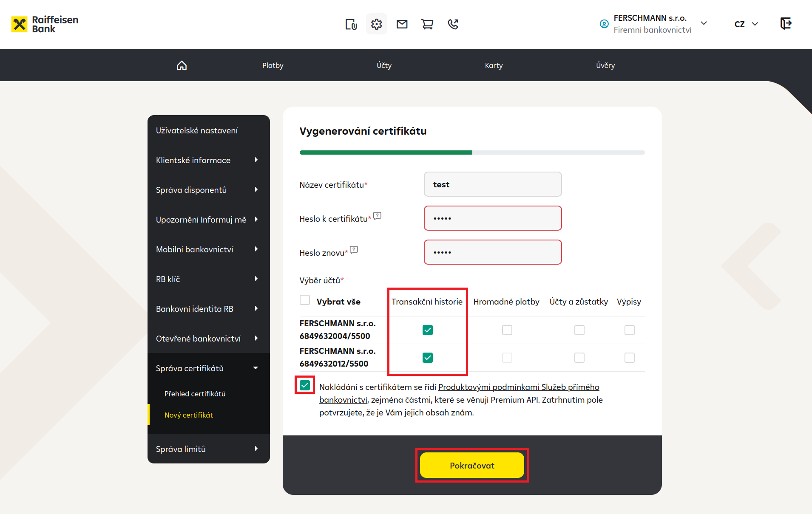Screen dimensions: 812x514
Task: Select Přehled certifikátů in sidebar
Action: (x=195, y=394)
